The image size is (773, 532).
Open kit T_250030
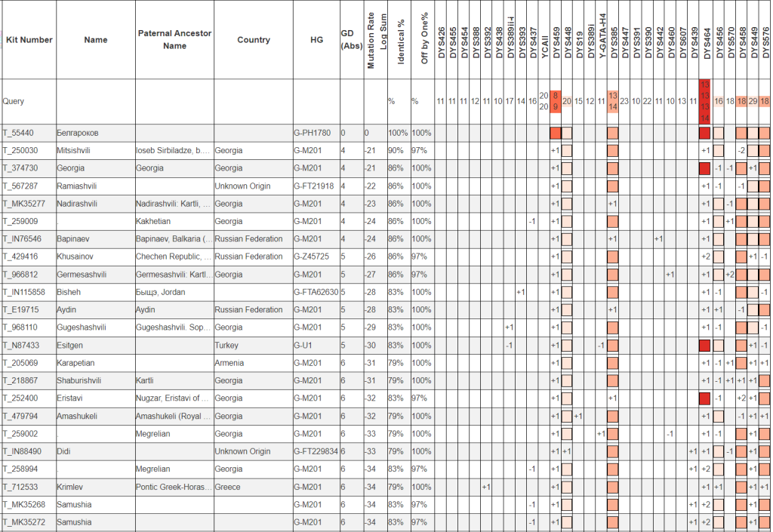click(21, 150)
